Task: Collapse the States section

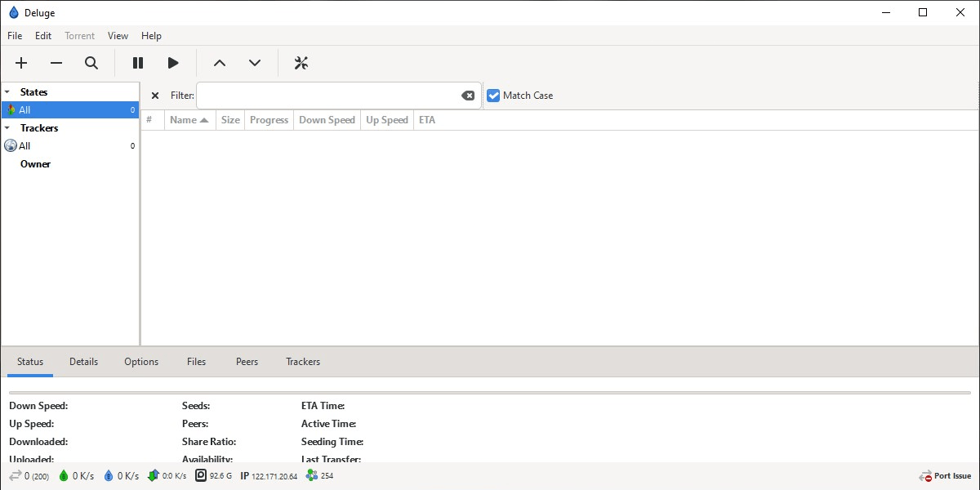Action: (x=8, y=91)
